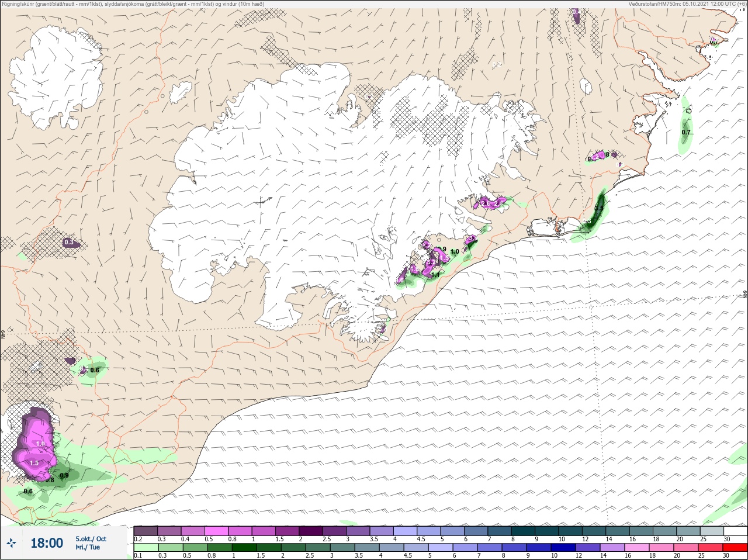748x560 pixels.
Task: Click the date text '5.okt./ Oct'
Action: click(91, 538)
